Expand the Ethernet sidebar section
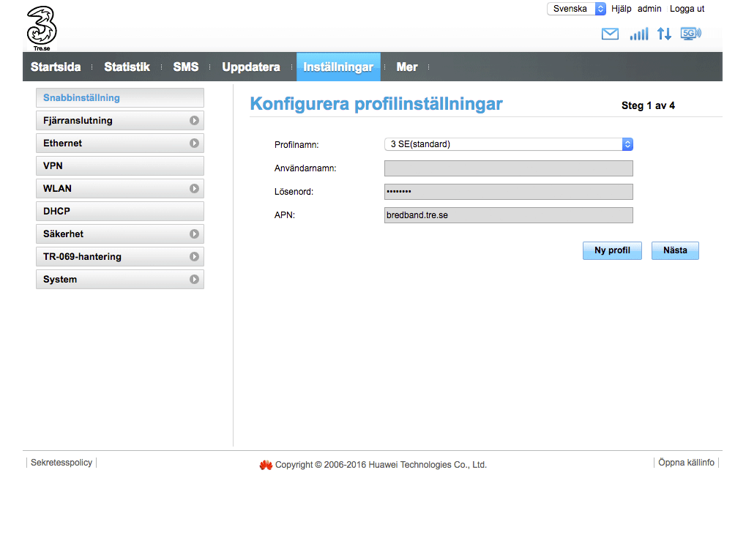 [119, 143]
